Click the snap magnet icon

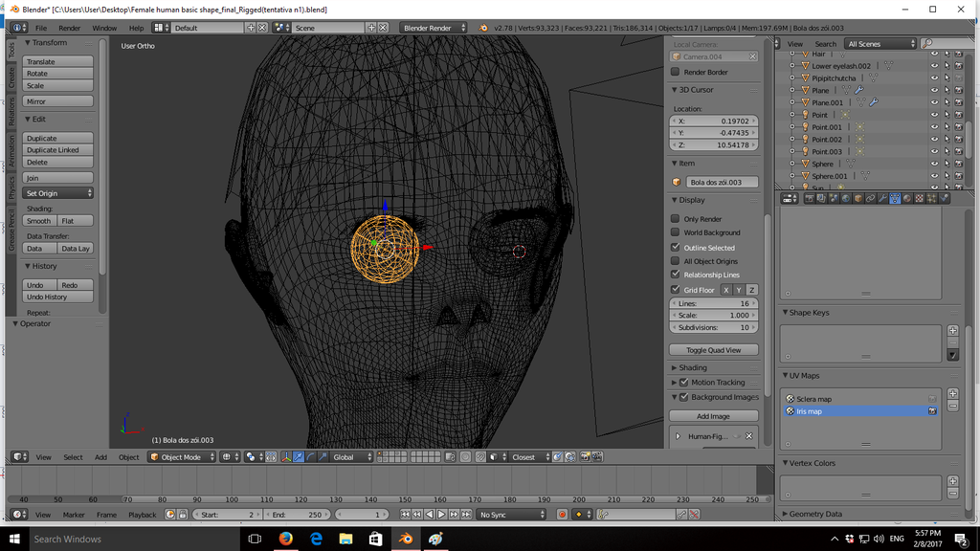pyautogui.click(x=480, y=457)
